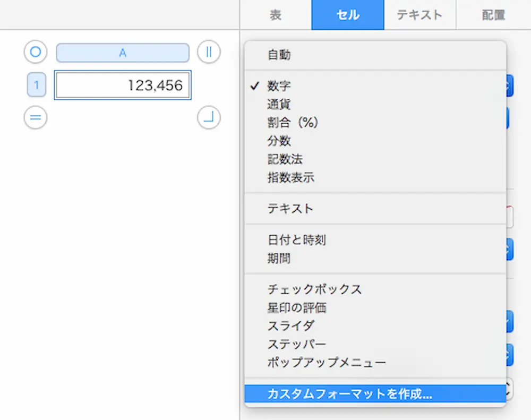The width and height of the screenshot is (531, 420).
Task: Choose 分数 from format menu
Action: pyautogui.click(x=279, y=141)
